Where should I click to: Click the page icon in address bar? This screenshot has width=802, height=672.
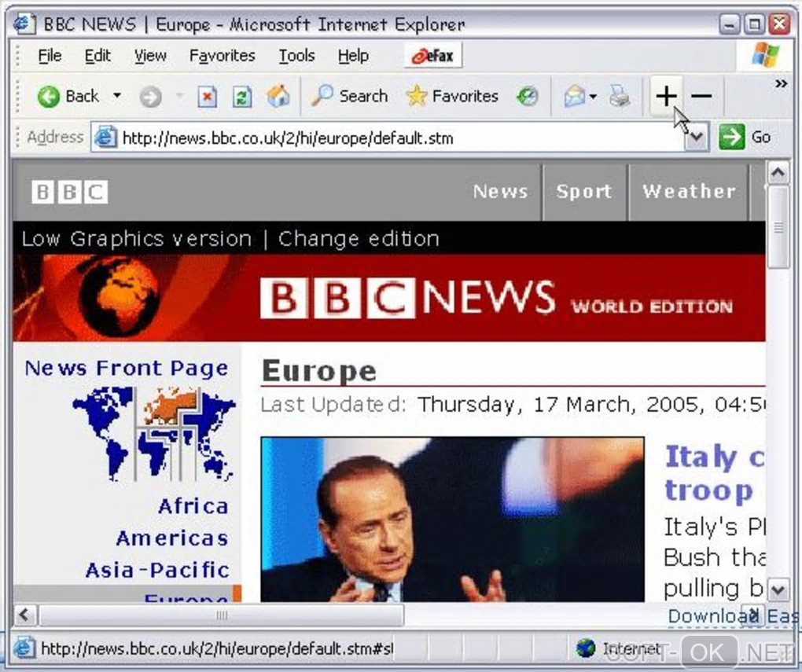105,138
